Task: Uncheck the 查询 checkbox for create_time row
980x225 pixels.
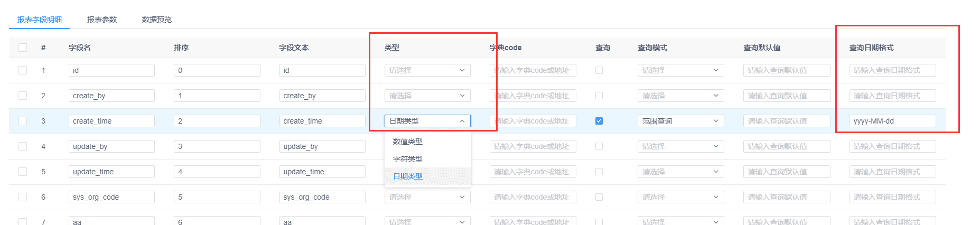Action: click(599, 121)
